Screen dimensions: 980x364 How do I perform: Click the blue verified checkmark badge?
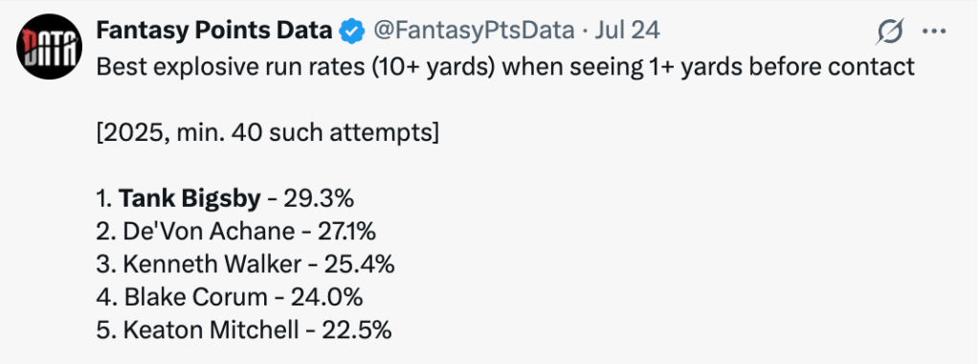click(352, 30)
